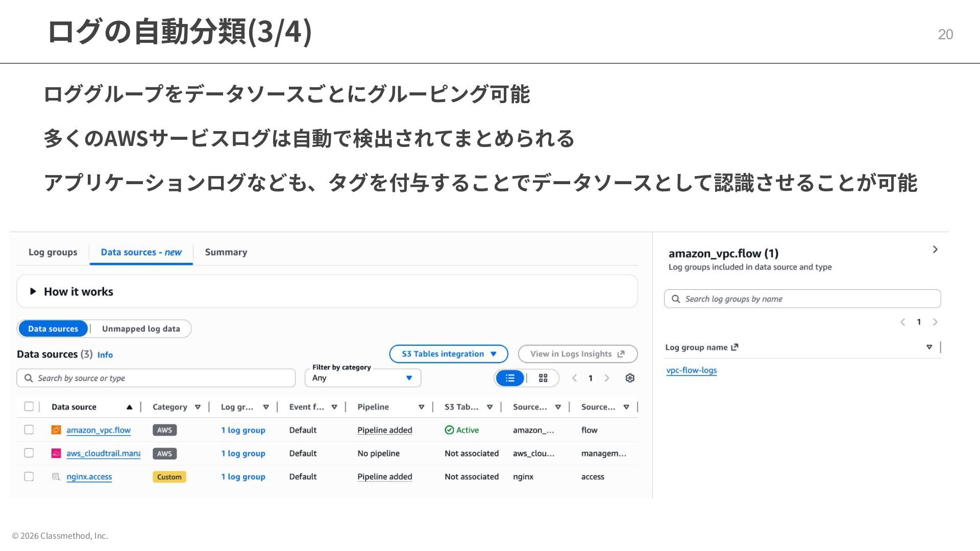Open the Summary tab
Viewport: 980px width, 551px height.
pyautogui.click(x=226, y=252)
